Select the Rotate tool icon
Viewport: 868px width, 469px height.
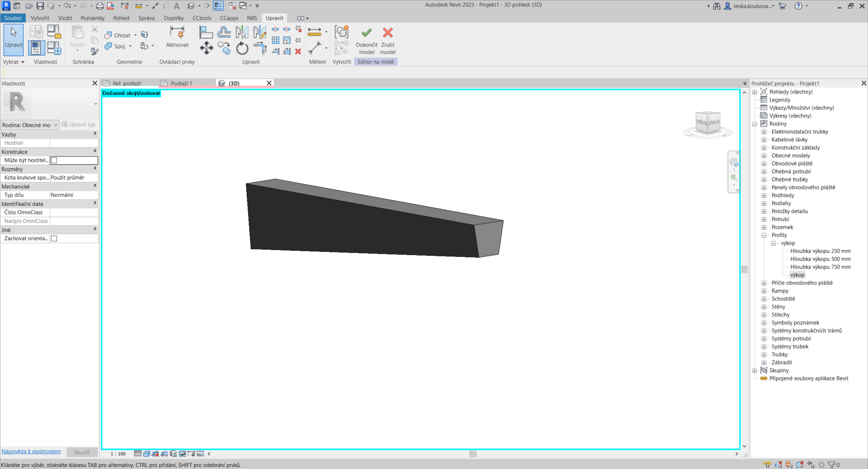(x=242, y=48)
